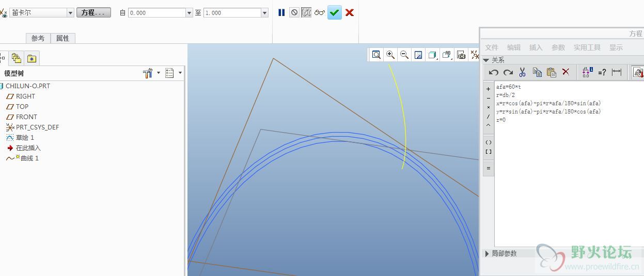Image resolution: width=644 pixels, height=276 pixels.
Task: Click the 方程... equation button
Action: 93,12
